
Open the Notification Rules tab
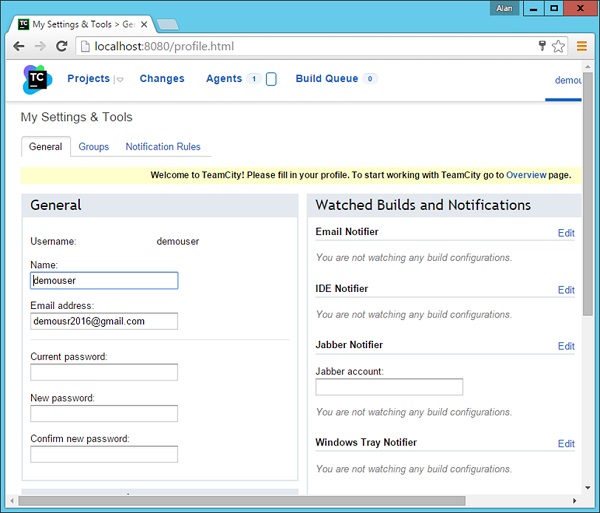click(163, 147)
